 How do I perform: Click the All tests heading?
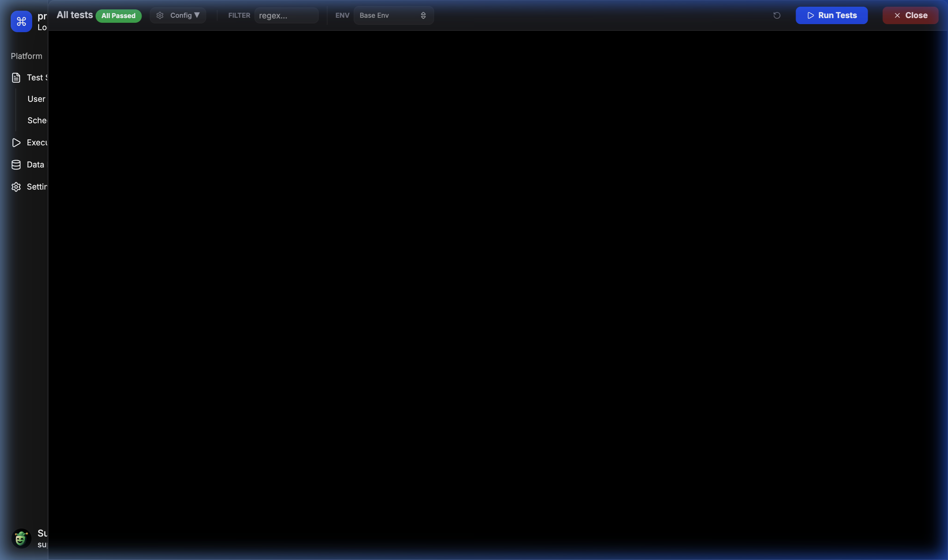(x=75, y=15)
